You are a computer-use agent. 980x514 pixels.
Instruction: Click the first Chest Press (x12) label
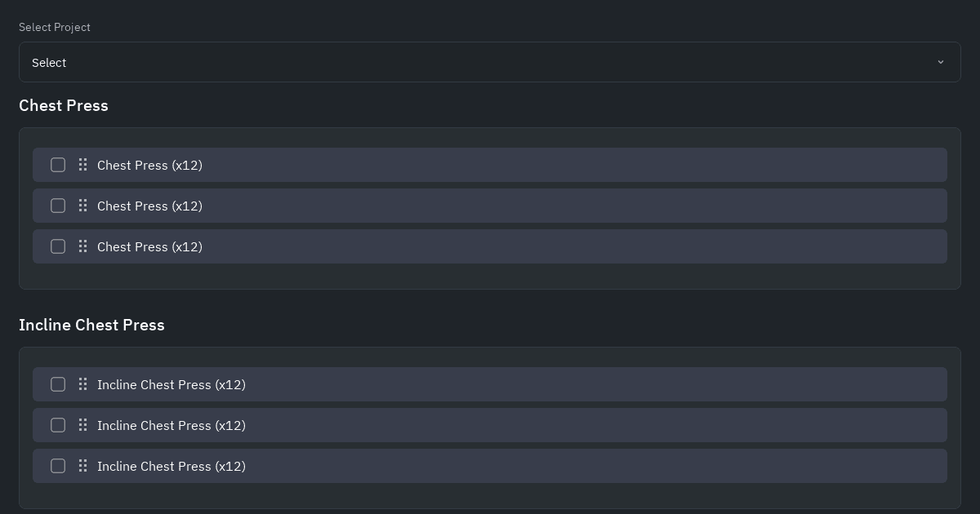149,165
